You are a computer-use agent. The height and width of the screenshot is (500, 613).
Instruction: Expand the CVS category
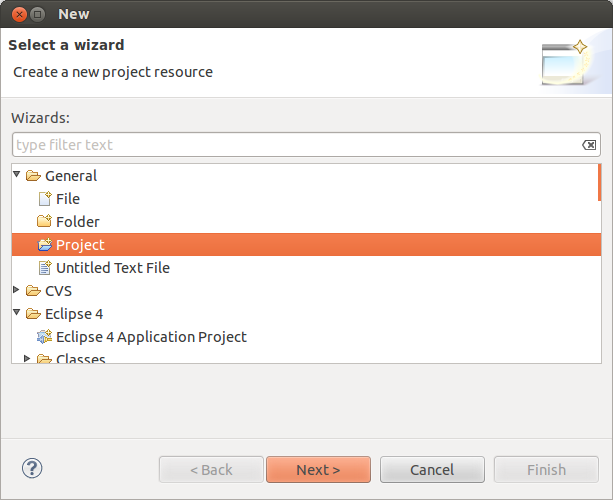pyautogui.click(x=17, y=291)
